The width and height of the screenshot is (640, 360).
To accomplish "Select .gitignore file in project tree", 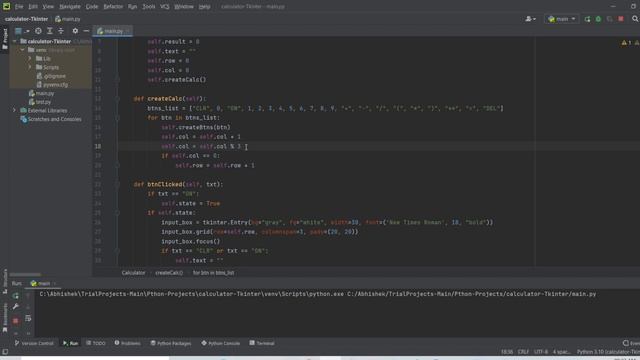I will (51, 76).
